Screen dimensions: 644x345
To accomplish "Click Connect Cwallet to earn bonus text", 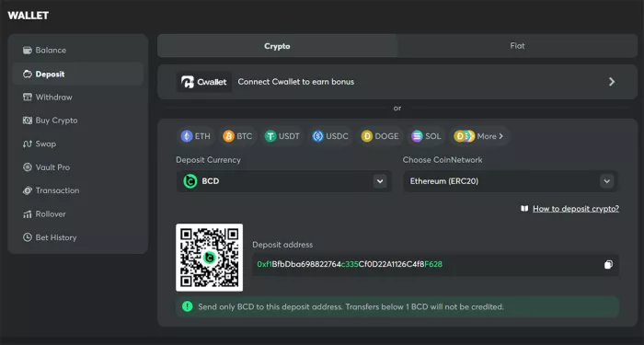I will point(295,82).
